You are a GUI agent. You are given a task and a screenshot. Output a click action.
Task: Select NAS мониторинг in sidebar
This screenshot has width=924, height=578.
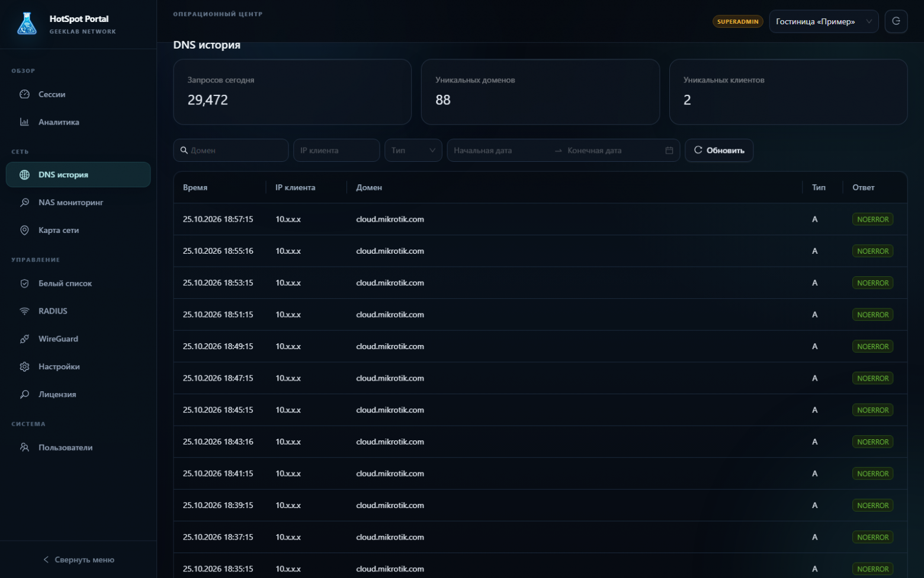[78, 202]
